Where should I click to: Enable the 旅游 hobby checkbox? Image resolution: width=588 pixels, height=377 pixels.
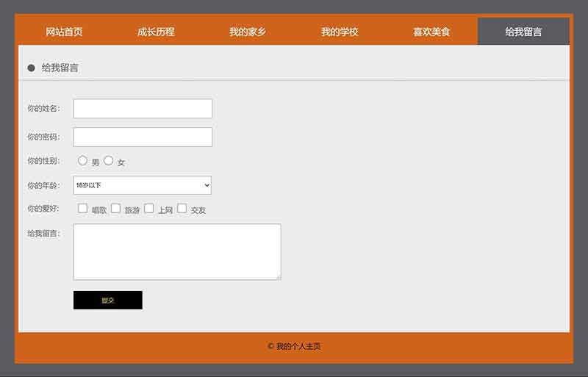coord(116,209)
